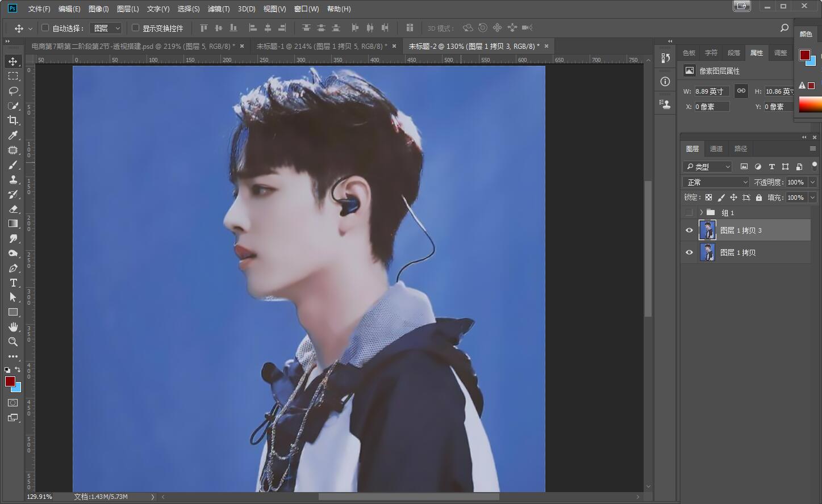Open the 类型 layer filter dropdown
The height and width of the screenshot is (504, 822).
[x=707, y=166]
